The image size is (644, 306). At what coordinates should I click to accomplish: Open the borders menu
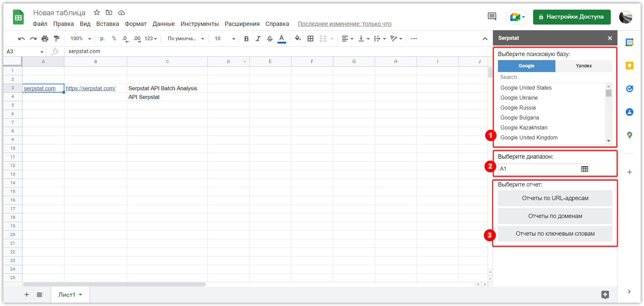pyautogui.click(x=310, y=39)
